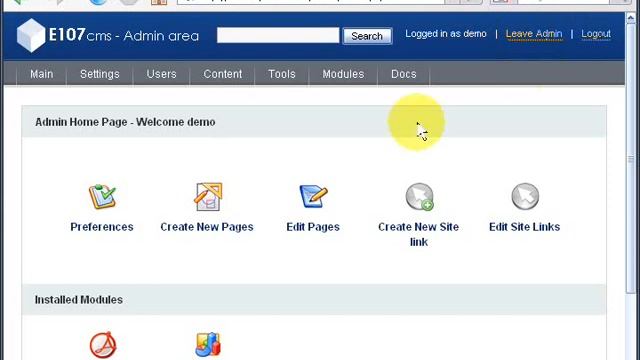Click the Create New Pages text link
Viewport: 640px width, 360px height.
207,227
